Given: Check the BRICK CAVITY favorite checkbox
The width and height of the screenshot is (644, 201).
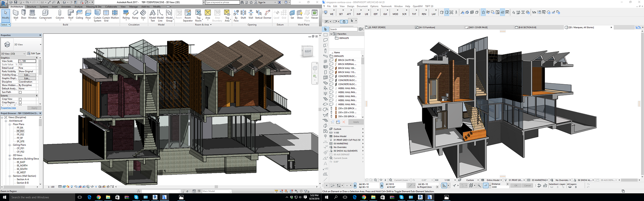Looking at the screenshot, I should (x=331, y=60).
